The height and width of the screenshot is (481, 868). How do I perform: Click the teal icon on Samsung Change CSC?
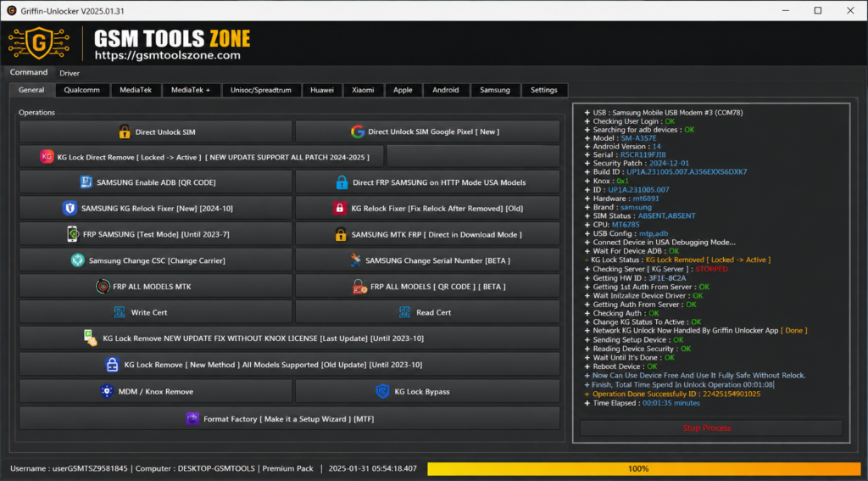77,260
